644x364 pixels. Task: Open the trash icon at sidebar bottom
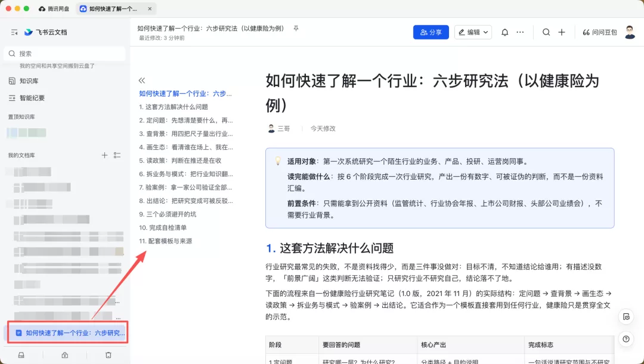point(109,355)
